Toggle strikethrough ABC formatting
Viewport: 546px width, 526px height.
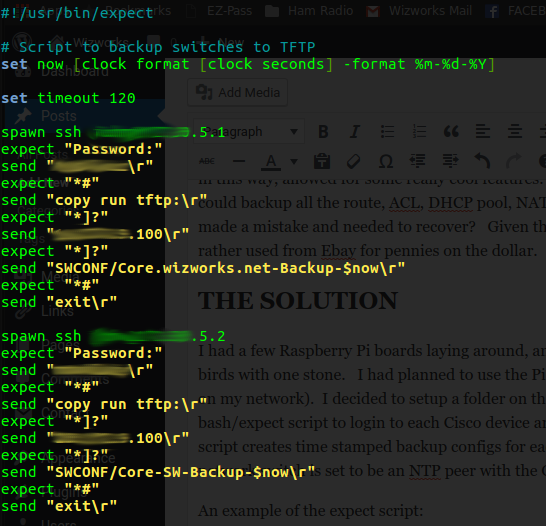click(207, 161)
